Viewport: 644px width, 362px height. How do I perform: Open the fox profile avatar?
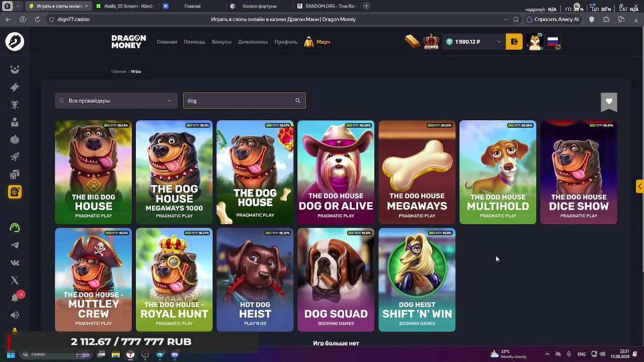click(535, 42)
